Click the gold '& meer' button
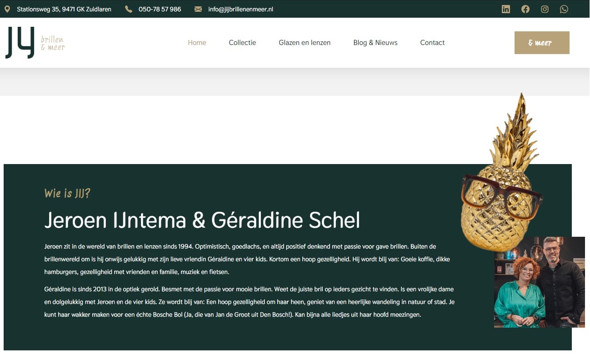 [x=542, y=43]
